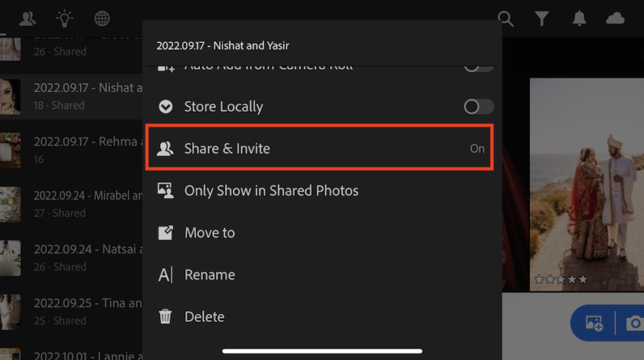Open notifications bell icon
The height and width of the screenshot is (360, 644).
tap(579, 18)
